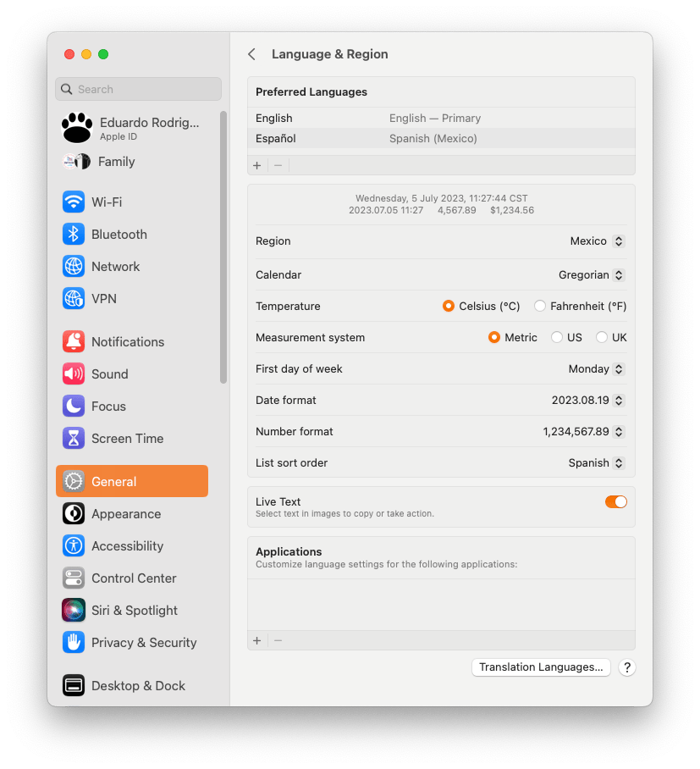Go back with the chevron arrow
This screenshot has height=769, width=700.
point(252,54)
